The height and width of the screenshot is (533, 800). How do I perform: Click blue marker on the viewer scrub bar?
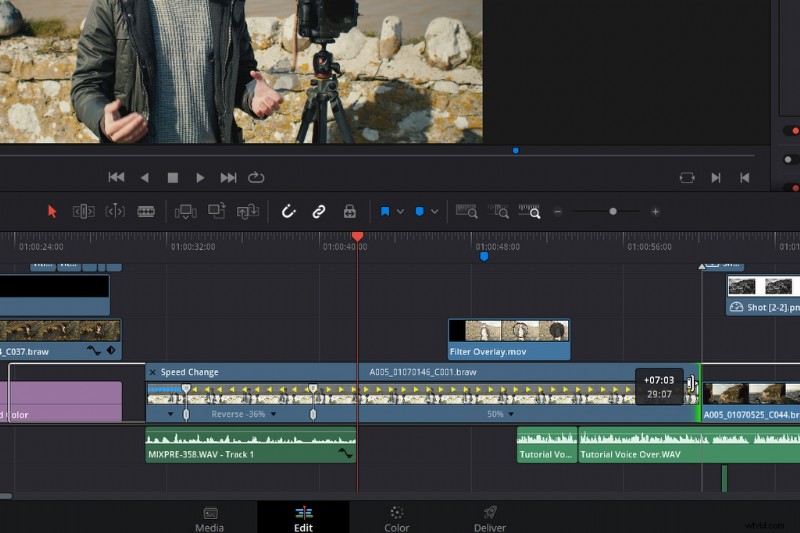(x=515, y=150)
